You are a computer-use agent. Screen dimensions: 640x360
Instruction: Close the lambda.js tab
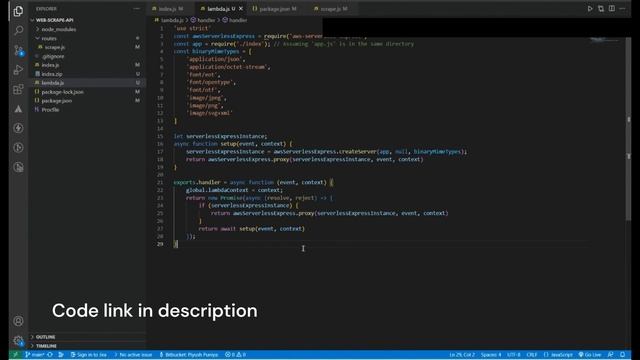[241, 9]
